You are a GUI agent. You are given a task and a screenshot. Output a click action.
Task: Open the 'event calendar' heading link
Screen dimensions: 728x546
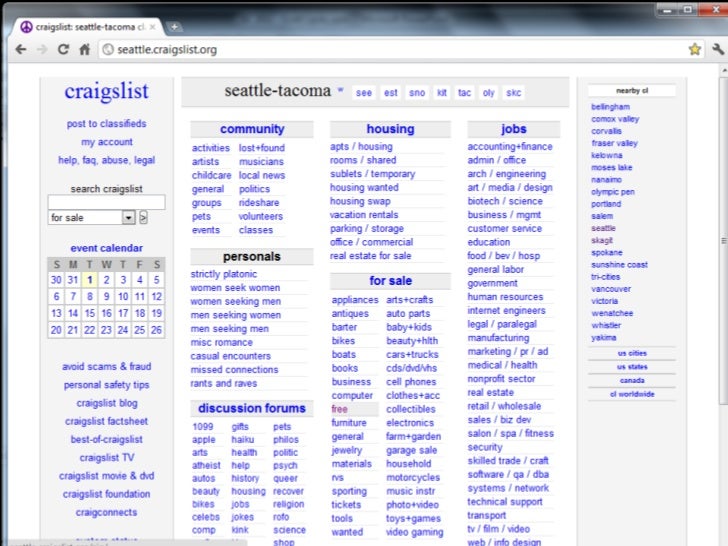(x=106, y=248)
